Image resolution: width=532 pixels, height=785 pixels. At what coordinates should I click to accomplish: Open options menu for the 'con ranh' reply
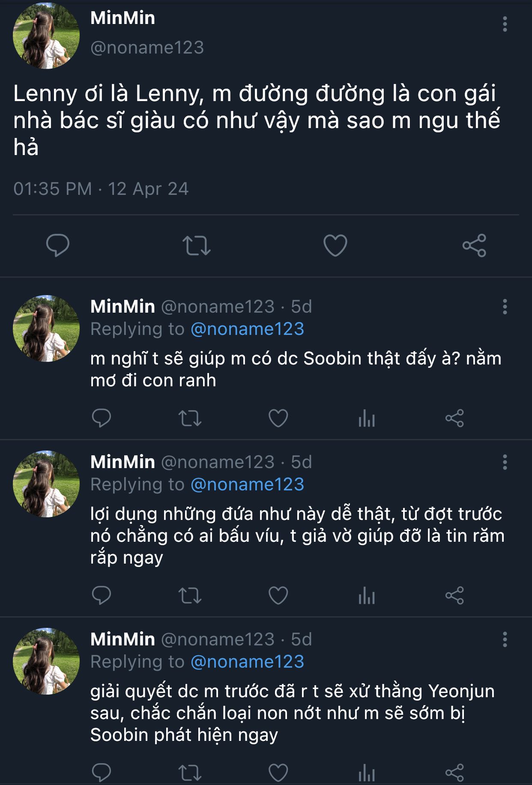coord(505,307)
